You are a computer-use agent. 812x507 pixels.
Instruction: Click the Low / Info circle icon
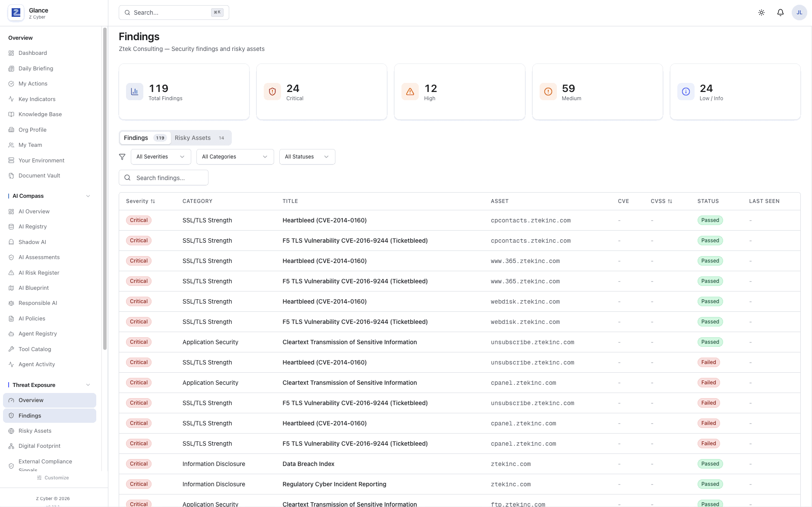tap(686, 92)
